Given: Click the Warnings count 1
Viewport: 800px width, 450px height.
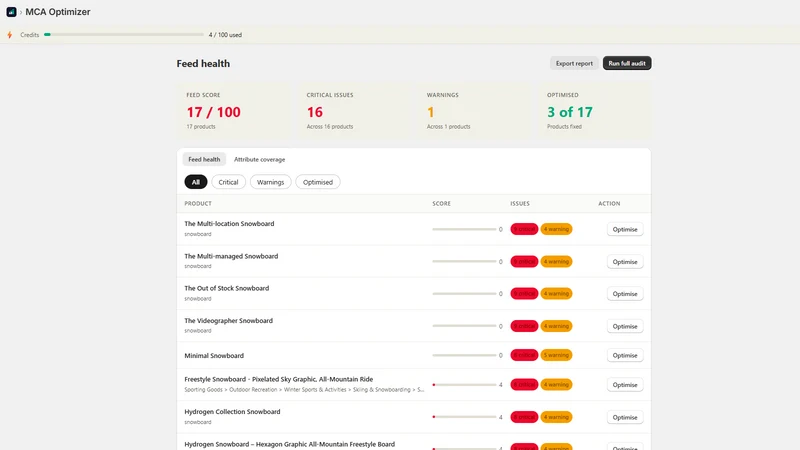Looking at the screenshot, I should (x=431, y=112).
